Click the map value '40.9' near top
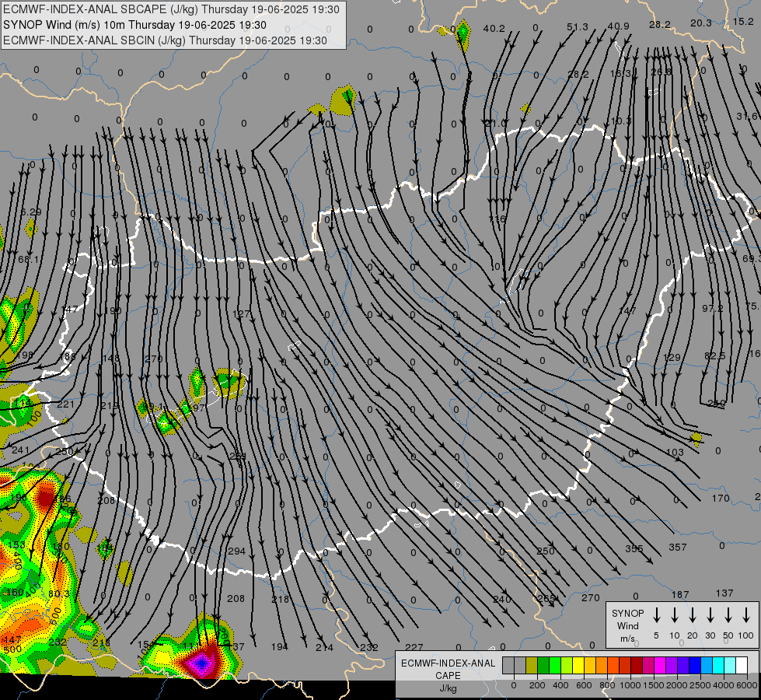761x700 pixels. click(x=618, y=26)
